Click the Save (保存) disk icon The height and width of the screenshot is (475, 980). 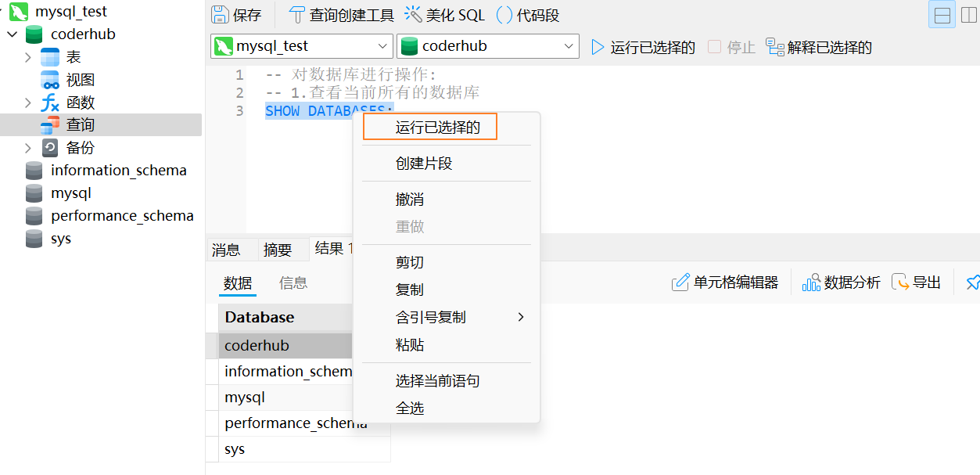pyautogui.click(x=221, y=15)
